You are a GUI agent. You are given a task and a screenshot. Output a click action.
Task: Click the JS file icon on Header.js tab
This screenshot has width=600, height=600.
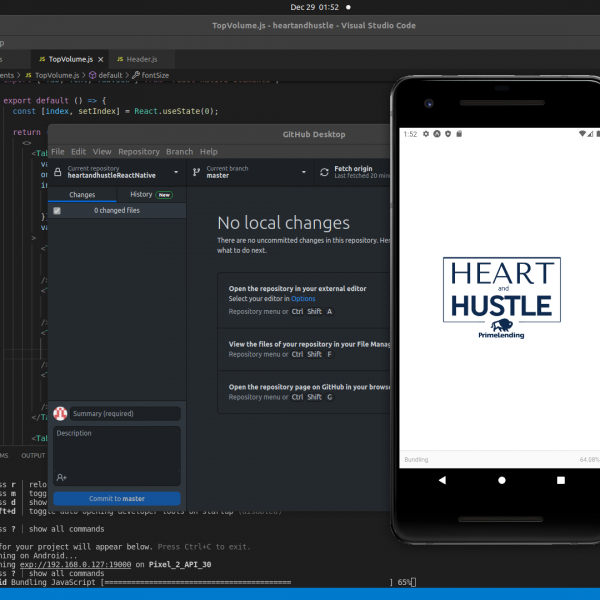120,59
